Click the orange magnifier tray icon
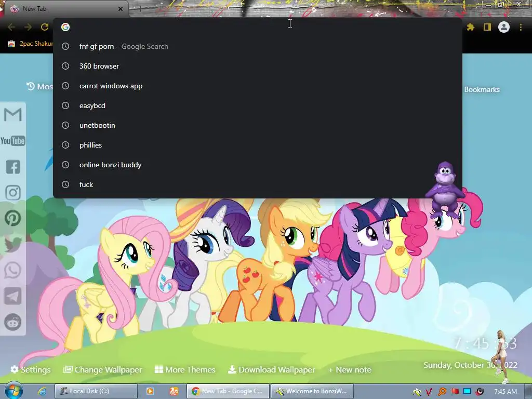 442,392
